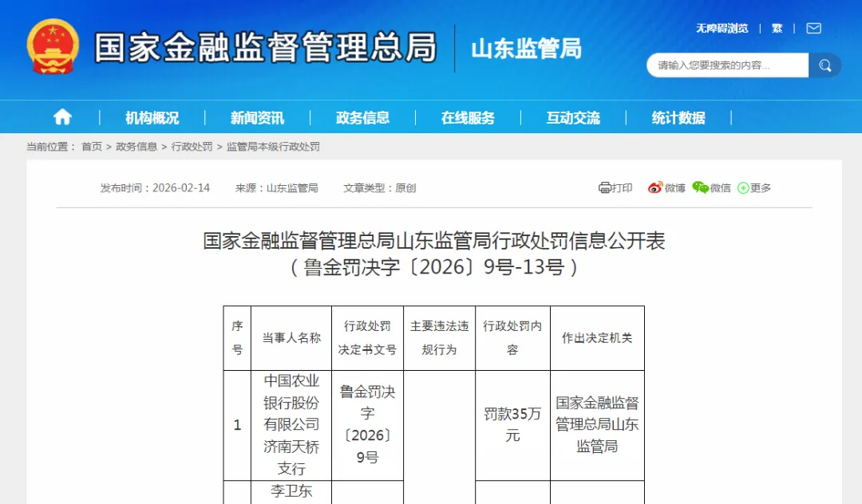Viewport: 862px width, 504px height.
Task: Open 新闻资讯 menu
Action: [x=257, y=117]
